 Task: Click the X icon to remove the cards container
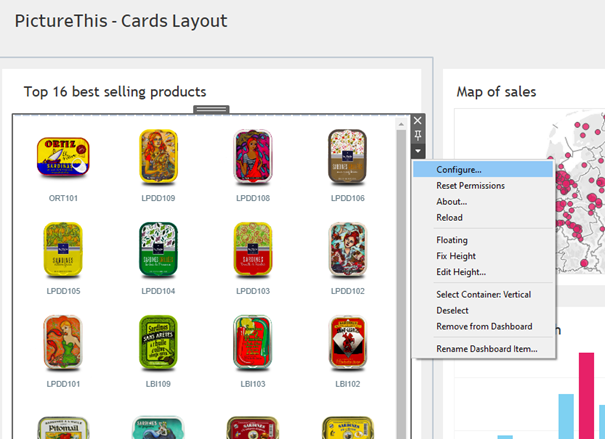tap(418, 121)
